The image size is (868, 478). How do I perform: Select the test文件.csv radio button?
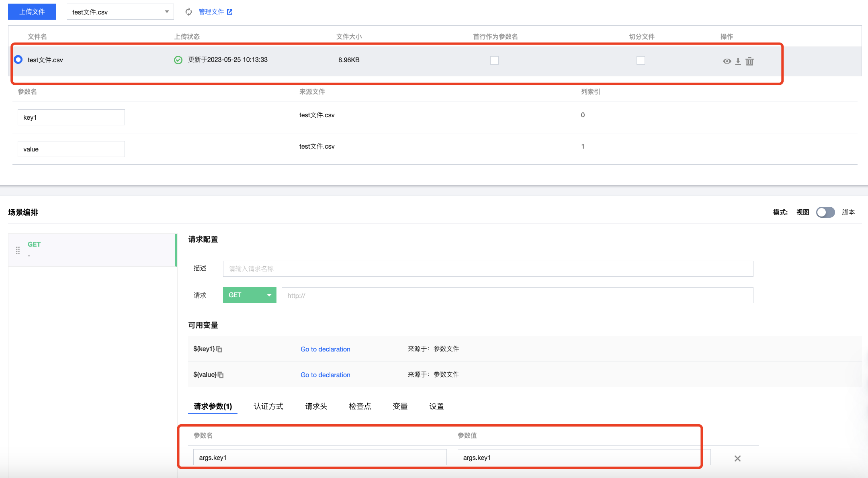(x=18, y=60)
